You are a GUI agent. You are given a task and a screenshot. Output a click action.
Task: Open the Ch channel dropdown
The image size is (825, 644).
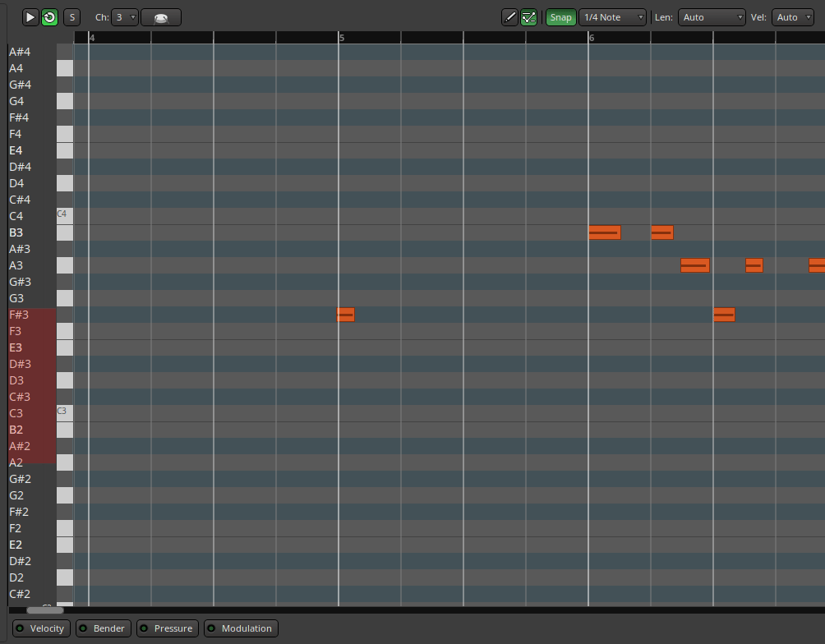tap(125, 17)
